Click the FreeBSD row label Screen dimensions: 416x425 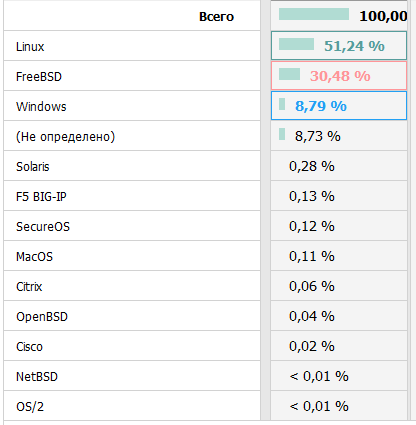tap(39, 77)
